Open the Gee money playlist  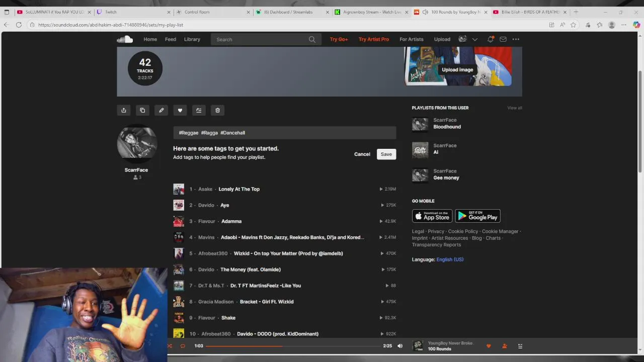(x=446, y=177)
